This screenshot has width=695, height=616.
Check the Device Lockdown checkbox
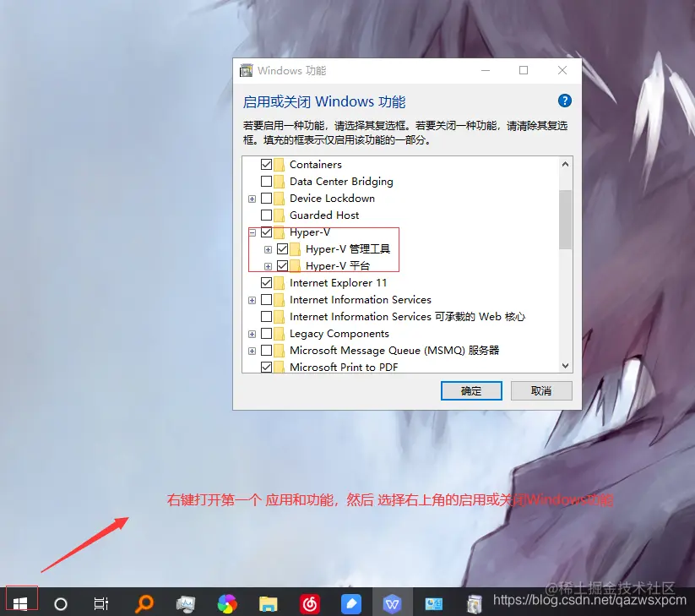click(x=266, y=199)
